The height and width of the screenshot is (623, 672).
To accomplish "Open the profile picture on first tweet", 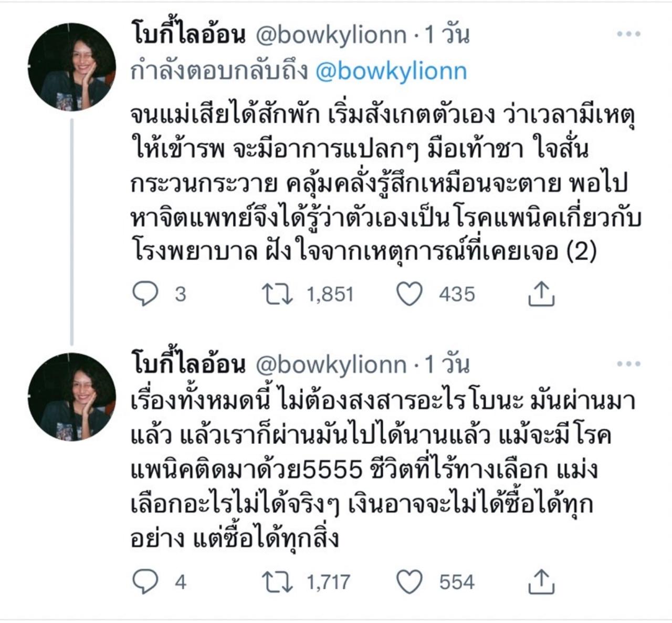I will coord(71,67).
